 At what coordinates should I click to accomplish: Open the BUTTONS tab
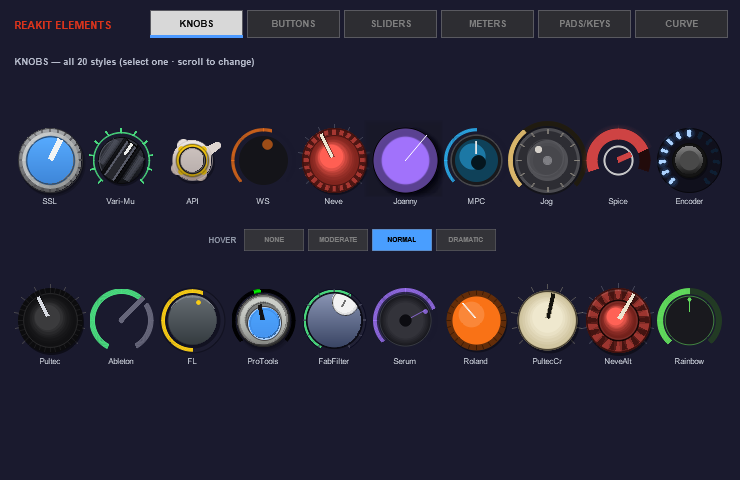pyautogui.click(x=293, y=24)
